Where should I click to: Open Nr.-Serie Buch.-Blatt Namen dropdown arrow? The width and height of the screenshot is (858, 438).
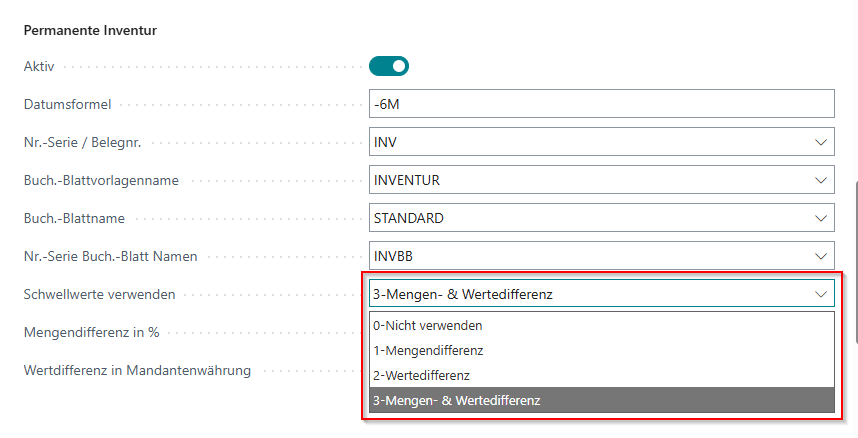pyautogui.click(x=820, y=256)
